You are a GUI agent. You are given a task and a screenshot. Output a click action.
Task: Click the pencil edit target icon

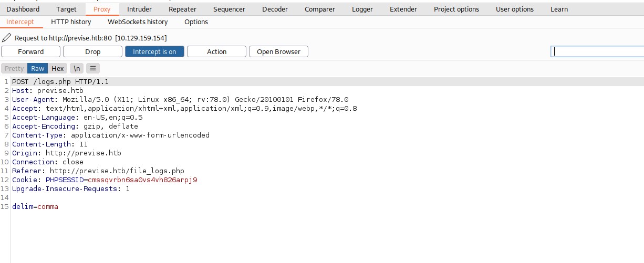[6, 38]
